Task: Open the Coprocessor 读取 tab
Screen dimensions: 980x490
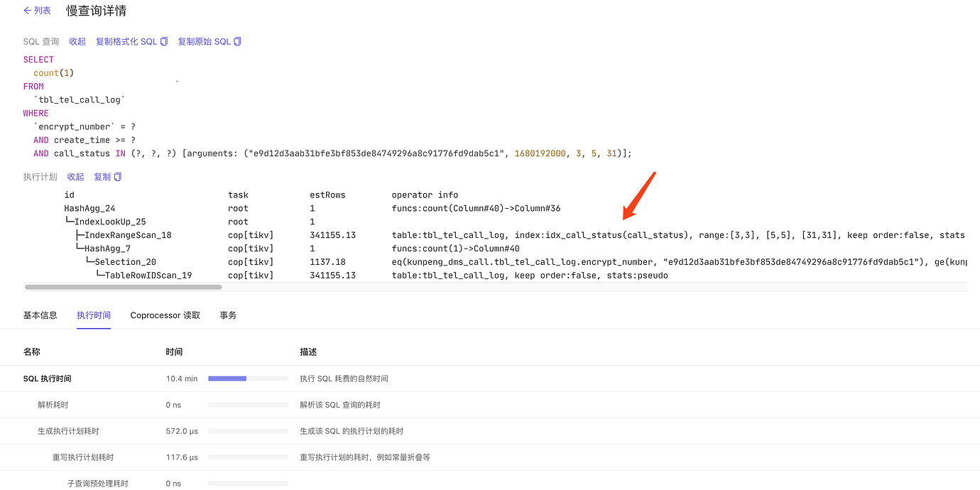Action: [x=165, y=315]
